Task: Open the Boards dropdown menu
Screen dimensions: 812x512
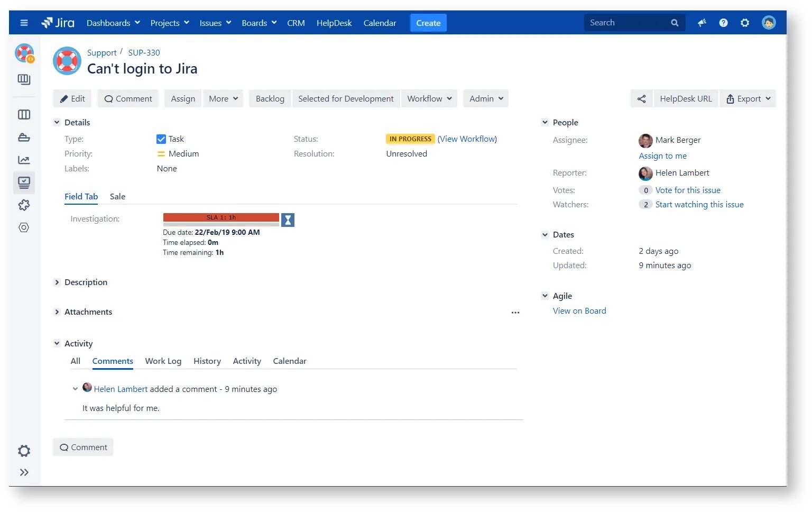Action: pyautogui.click(x=259, y=23)
